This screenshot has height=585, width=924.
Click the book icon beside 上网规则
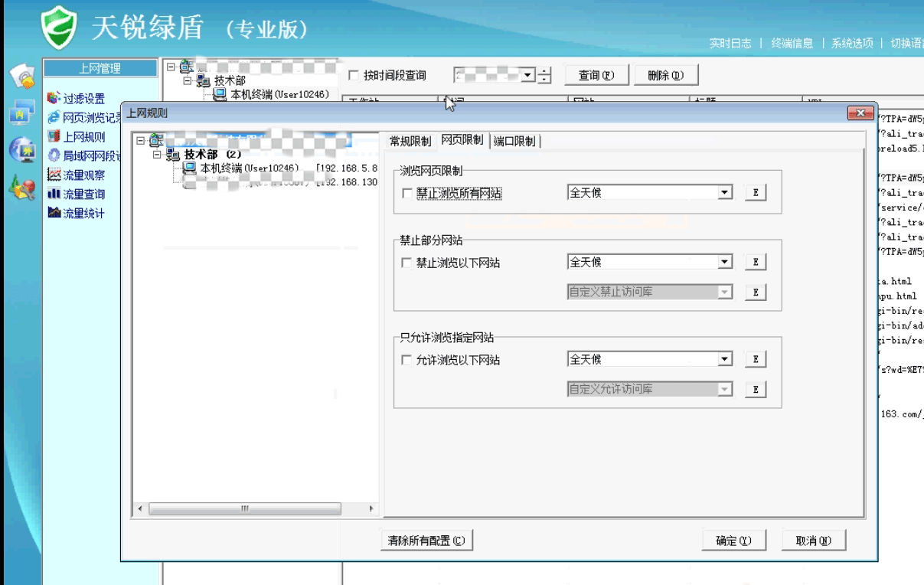[53, 136]
